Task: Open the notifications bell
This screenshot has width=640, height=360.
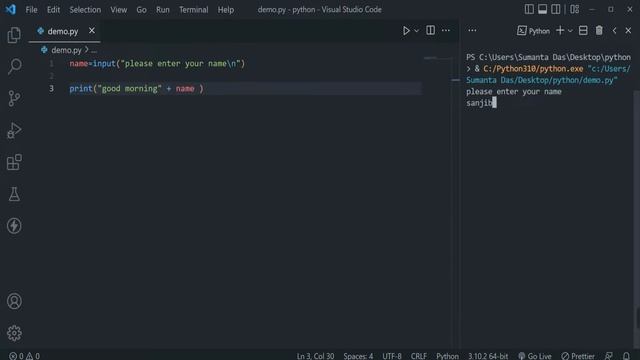Action: tap(626, 356)
